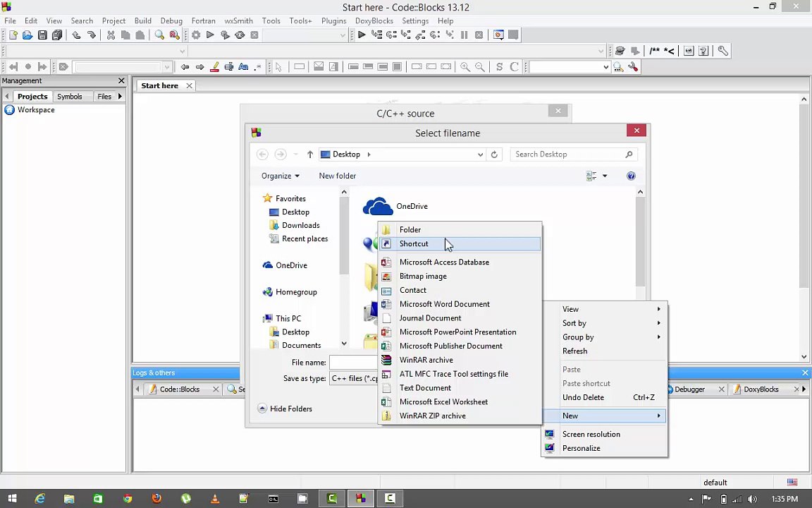Image resolution: width=812 pixels, height=508 pixels.
Task: Click the DoxyBlocks wrench preferences icon
Action: pos(723,51)
